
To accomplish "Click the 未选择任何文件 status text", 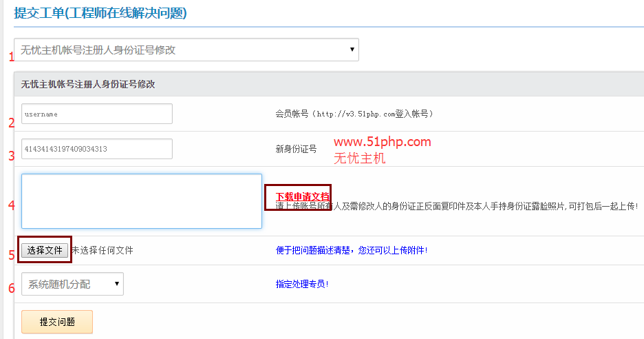I will tap(103, 250).
